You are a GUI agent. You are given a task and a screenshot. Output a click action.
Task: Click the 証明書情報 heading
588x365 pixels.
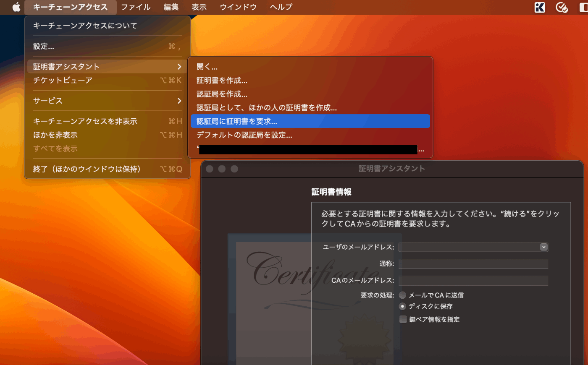coord(331,192)
